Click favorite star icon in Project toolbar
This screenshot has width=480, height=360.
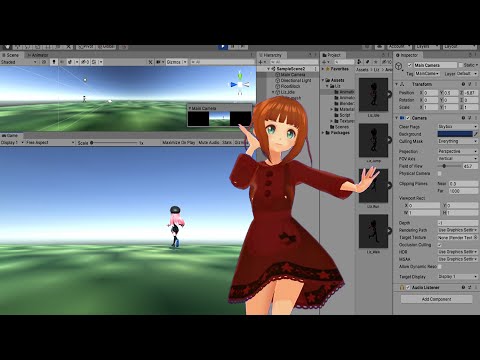click(376, 62)
